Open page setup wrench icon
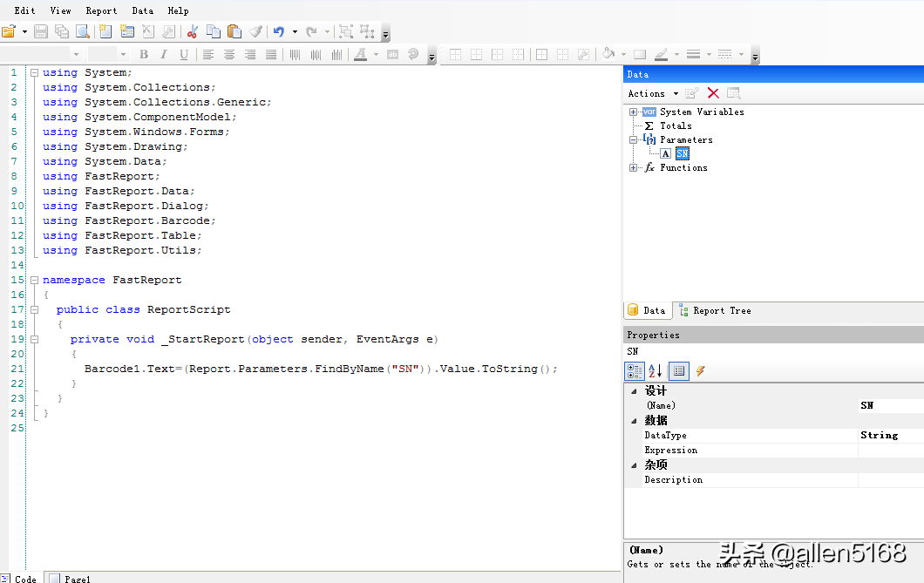This screenshot has width=924, height=583. point(168,31)
